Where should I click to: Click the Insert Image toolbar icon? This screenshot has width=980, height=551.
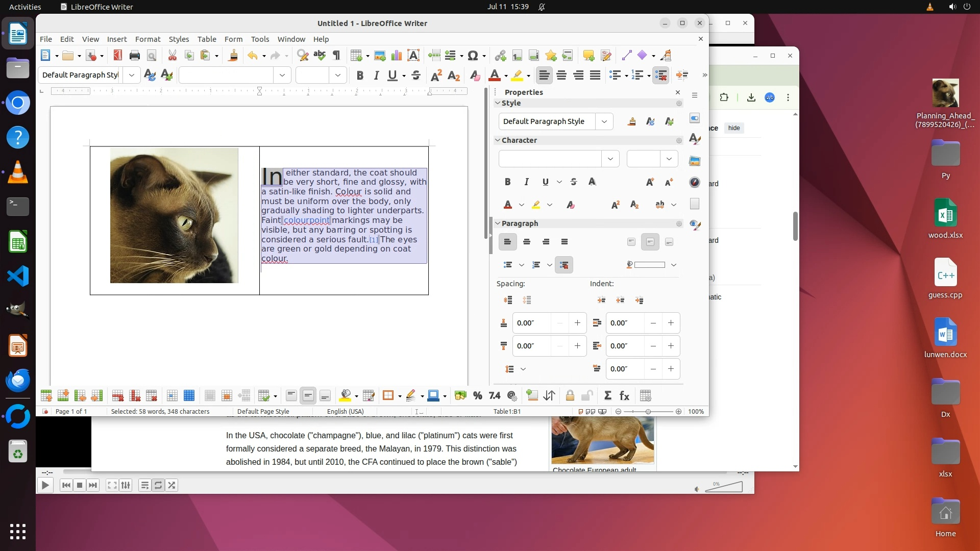pyautogui.click(x=379, y=56)
